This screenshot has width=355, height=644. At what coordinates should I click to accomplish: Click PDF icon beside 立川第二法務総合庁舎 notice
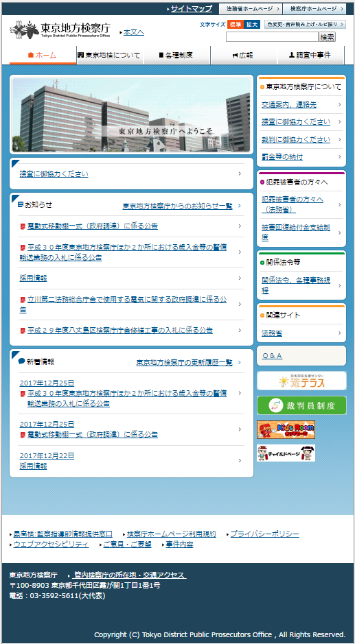pyautogui.click(x=23, y=300)
